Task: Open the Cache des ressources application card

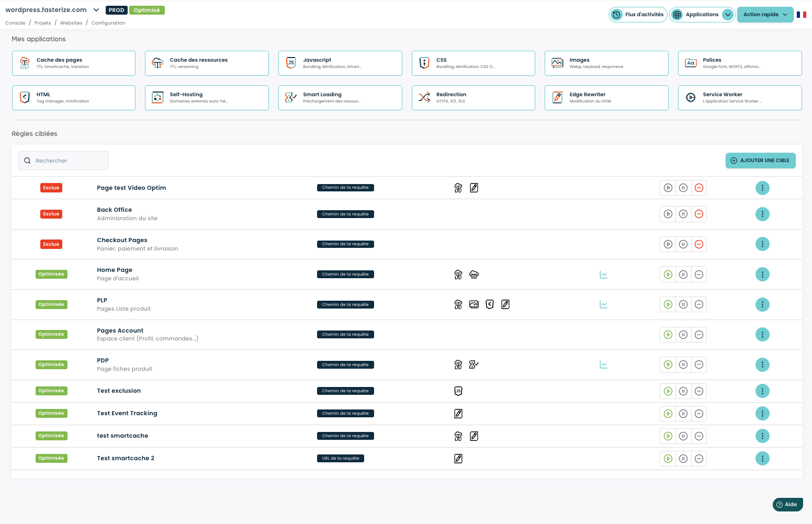Action: pos(207,63)
